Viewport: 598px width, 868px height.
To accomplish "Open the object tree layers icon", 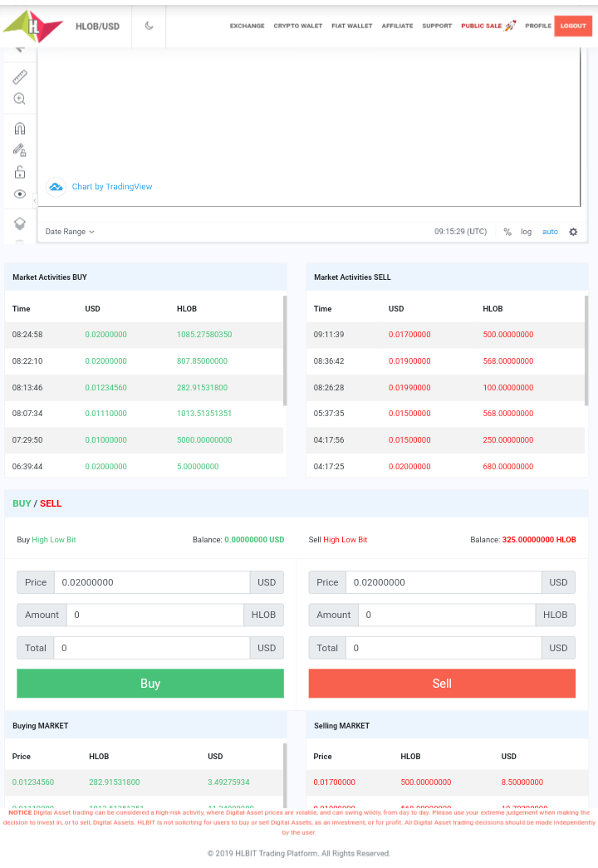I will pyautogui.click(x=20, y=223).
